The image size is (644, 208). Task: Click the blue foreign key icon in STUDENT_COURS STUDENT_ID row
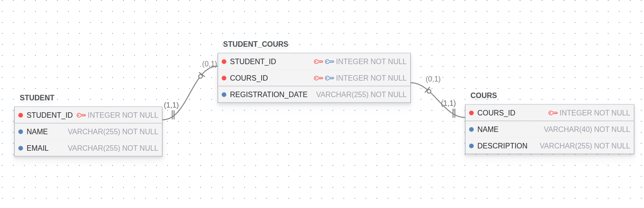tap(330, 62)
